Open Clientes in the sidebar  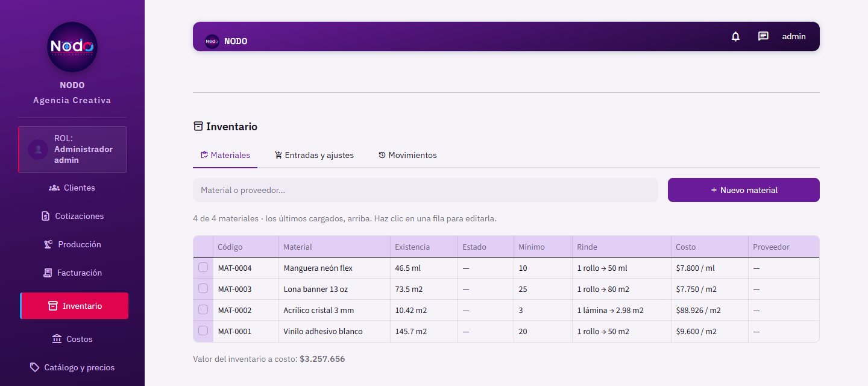(x=72, y=188)
